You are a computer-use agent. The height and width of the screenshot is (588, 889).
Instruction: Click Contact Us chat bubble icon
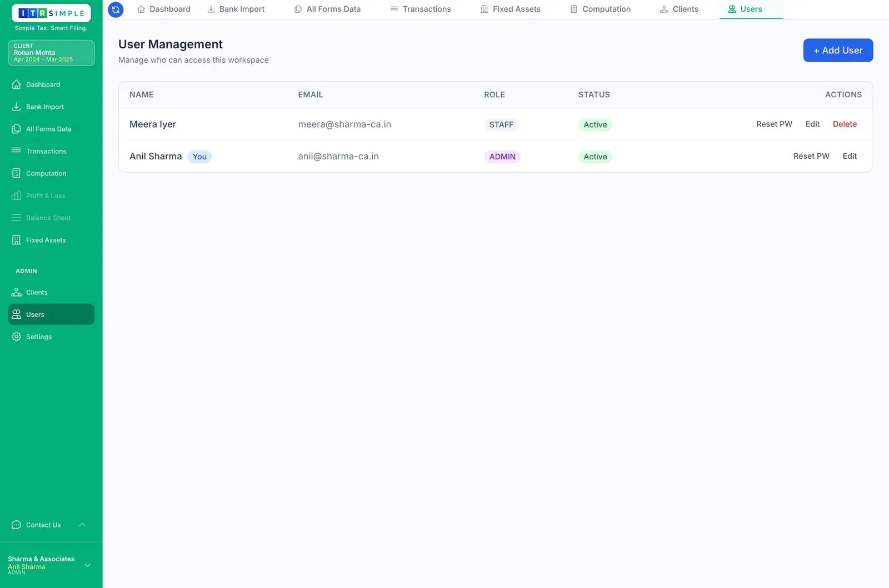pyautogui.click(x=17, y=525)
